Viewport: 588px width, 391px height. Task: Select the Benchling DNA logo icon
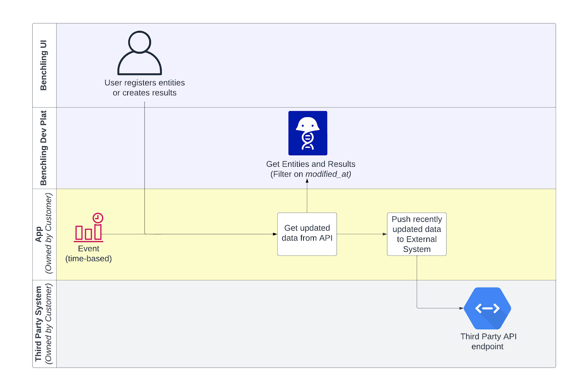(x=308, y=133)
